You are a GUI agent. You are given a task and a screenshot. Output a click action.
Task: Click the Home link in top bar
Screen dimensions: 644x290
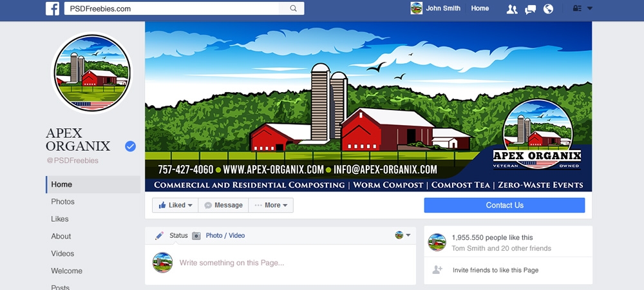[x=480, y=8]
